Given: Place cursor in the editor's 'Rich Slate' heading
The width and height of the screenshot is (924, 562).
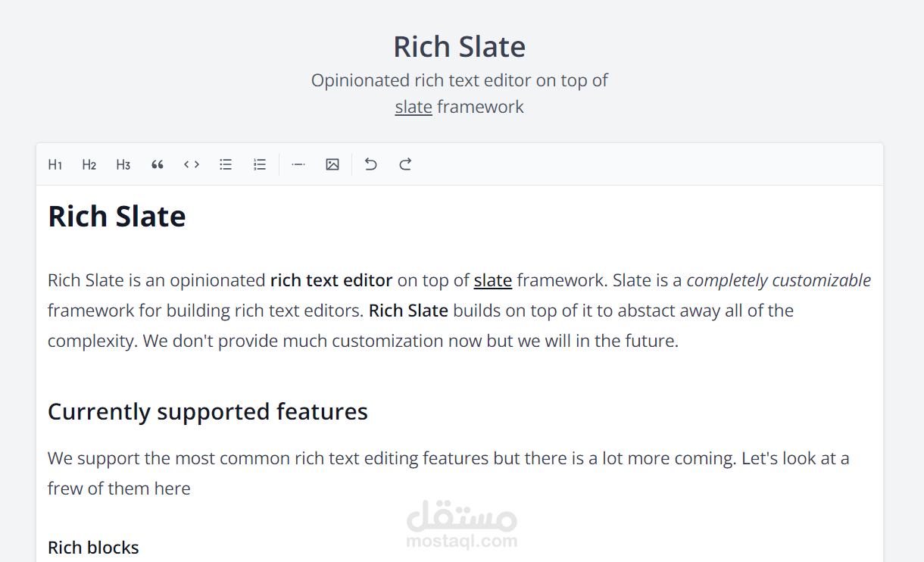Looking at the screenshot, I should (117, 217).
